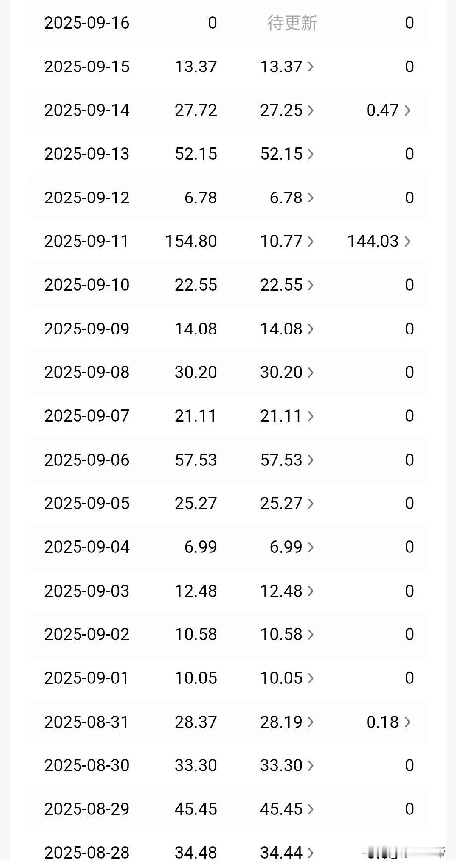This screenshot has width=456, height=868.
Task: Expand the 21.11 details arrow for 2025-09-07
Action: 311,416
